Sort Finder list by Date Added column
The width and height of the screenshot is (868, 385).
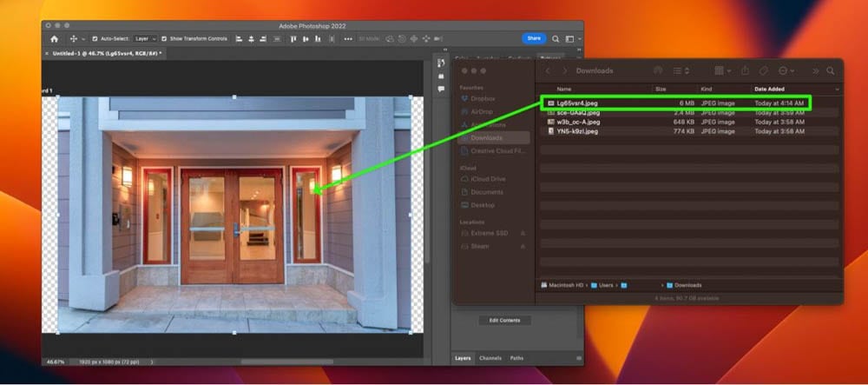pos(769,90)
